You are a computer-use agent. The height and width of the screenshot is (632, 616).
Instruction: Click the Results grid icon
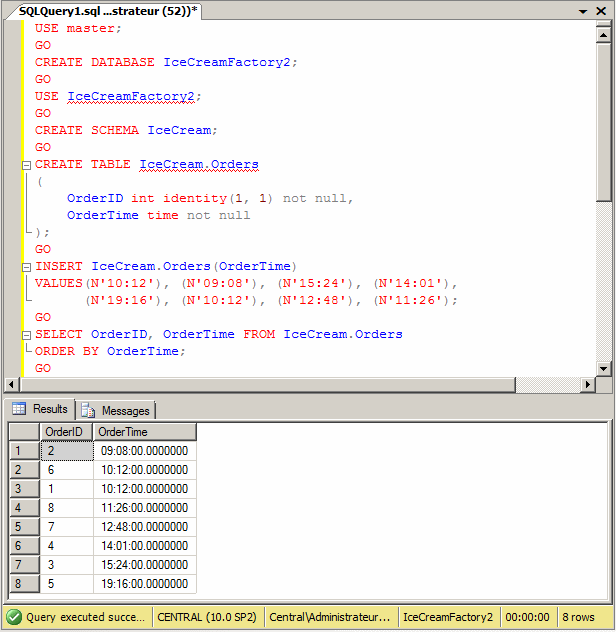click(19, 409)
